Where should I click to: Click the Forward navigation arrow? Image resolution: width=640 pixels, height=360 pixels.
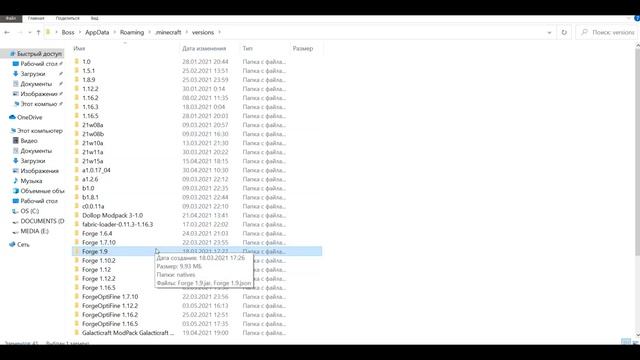20,32
